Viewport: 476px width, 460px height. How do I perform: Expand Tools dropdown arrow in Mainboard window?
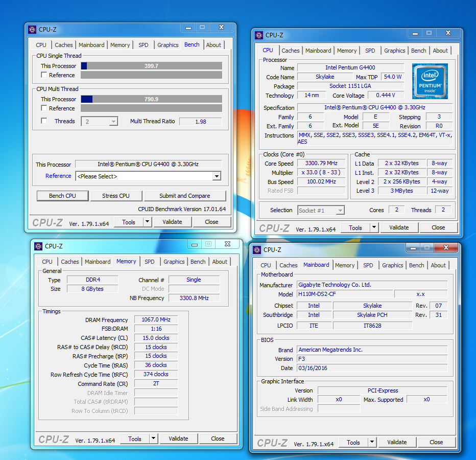(x=372, y=442)
